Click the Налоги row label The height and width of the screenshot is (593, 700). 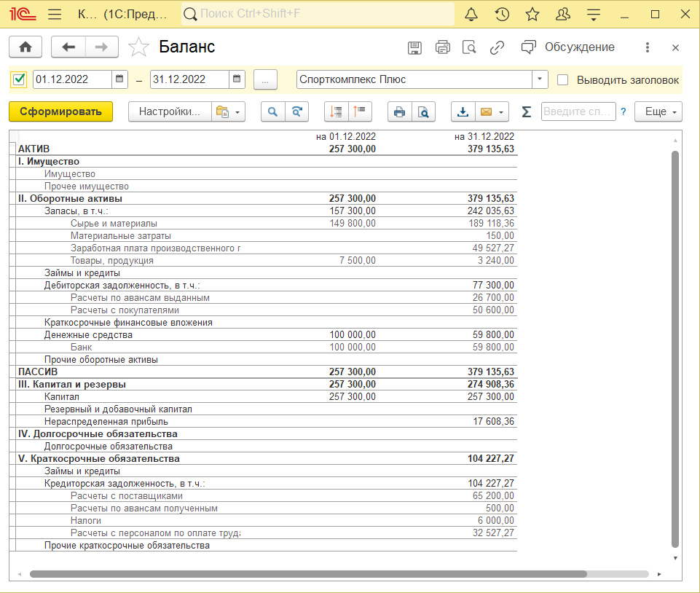coord(86,521)
